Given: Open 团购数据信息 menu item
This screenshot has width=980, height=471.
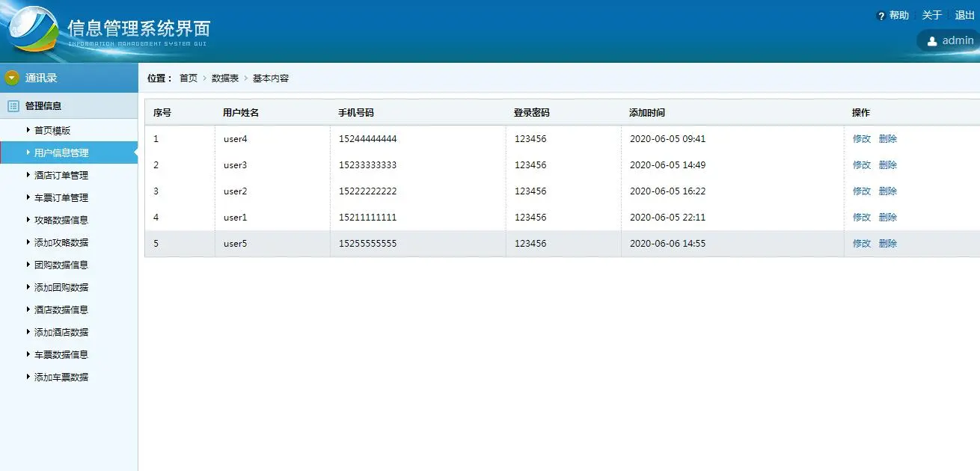Looking at the screenshot, I should pos(61,265).
